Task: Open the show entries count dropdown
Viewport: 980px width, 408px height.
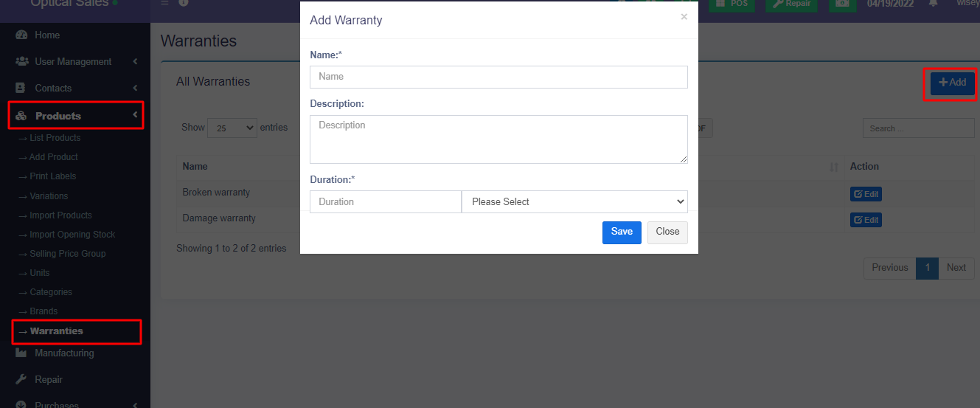Action: click(x=232, y=128)
